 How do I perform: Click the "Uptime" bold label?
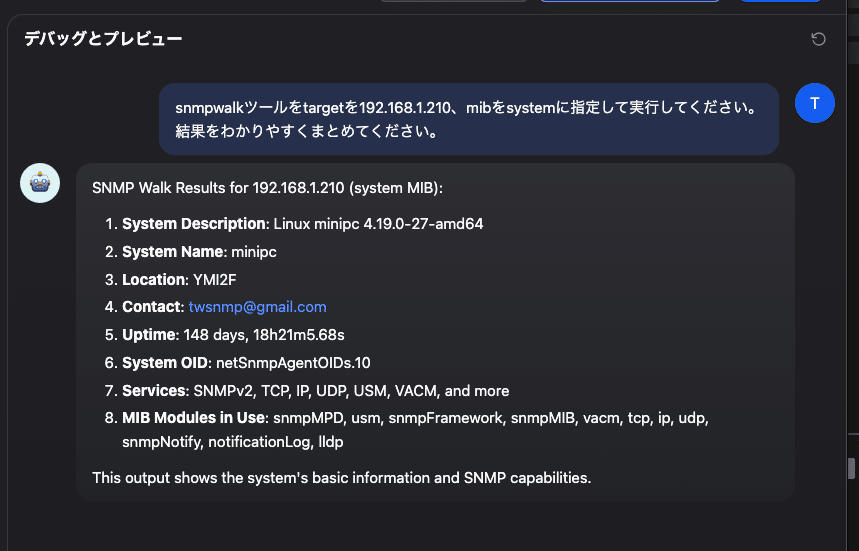pyautogui.click(x=149, y=335)
